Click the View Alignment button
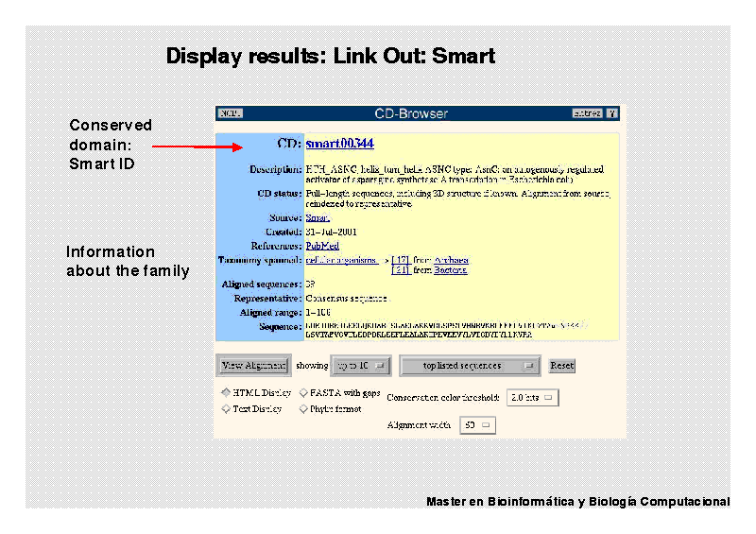The height and width of the screenshot is (534, 756). tap(253, 366)
